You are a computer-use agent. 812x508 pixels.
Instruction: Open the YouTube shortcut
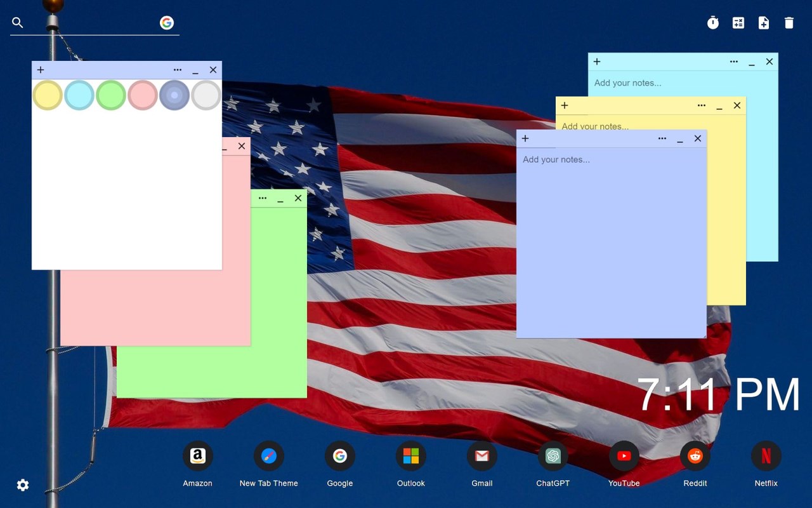[624, 456]
